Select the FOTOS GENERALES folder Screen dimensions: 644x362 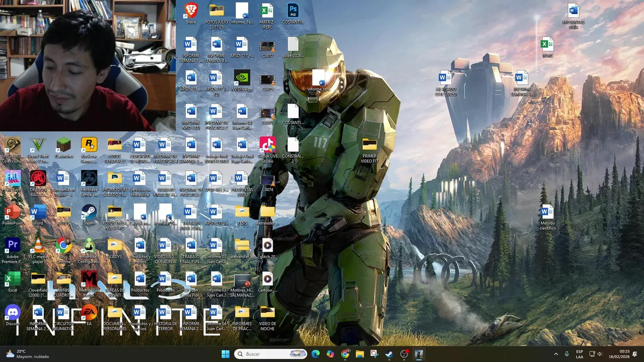115,150
